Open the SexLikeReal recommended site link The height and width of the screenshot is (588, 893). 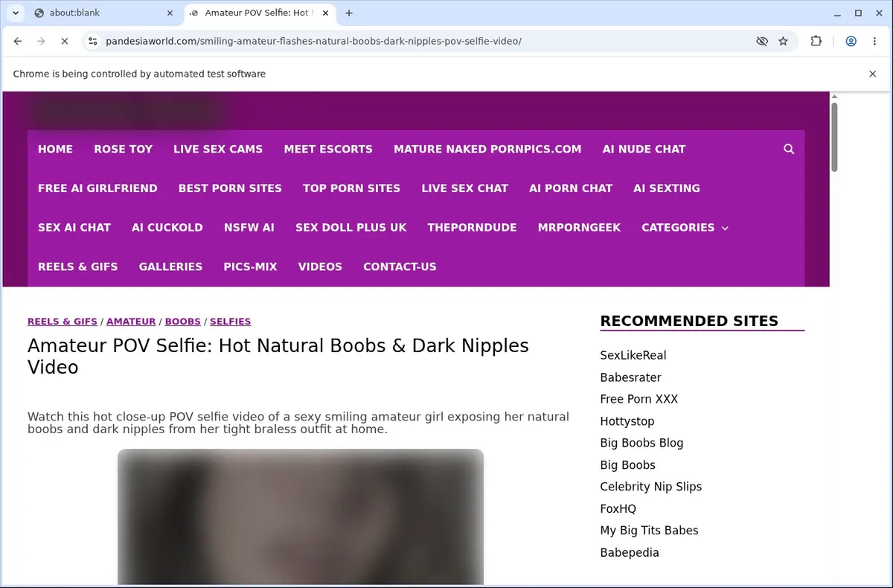coord(633,355)
